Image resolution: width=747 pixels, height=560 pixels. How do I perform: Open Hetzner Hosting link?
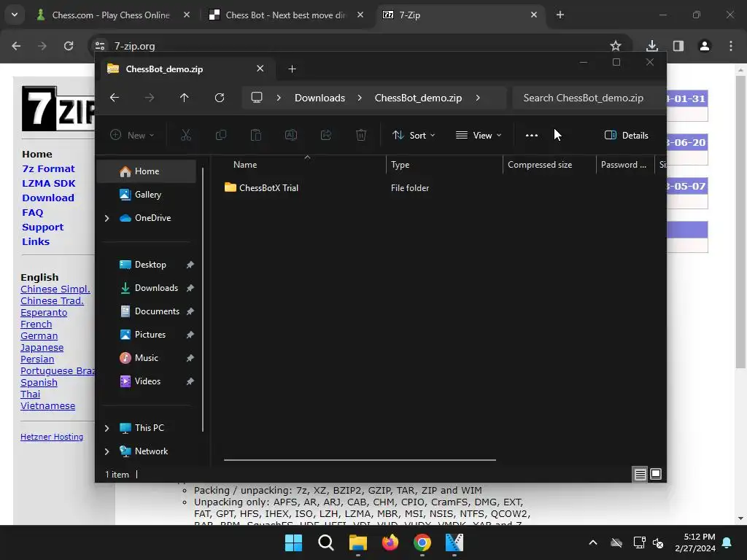pos(52,437)
